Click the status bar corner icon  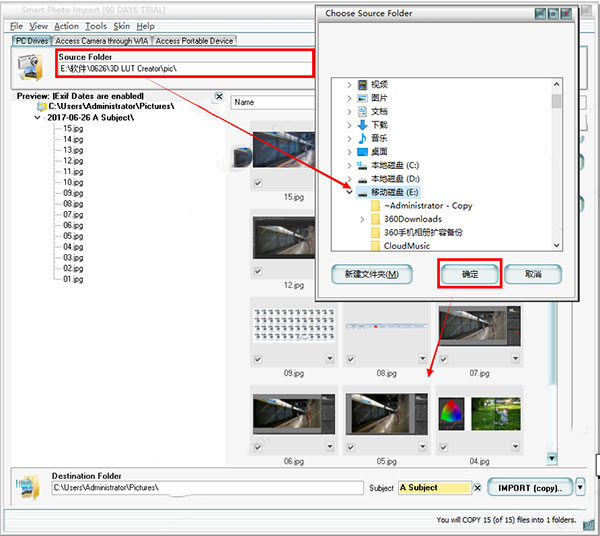click(588, 526)
